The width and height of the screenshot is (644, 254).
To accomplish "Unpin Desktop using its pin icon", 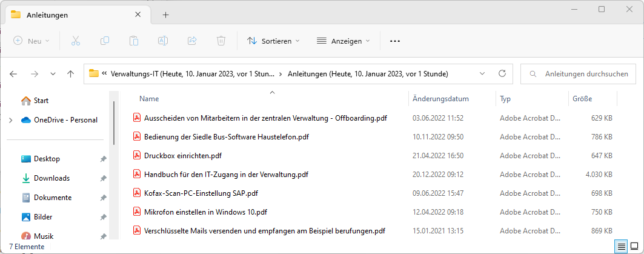I will 103,159.
